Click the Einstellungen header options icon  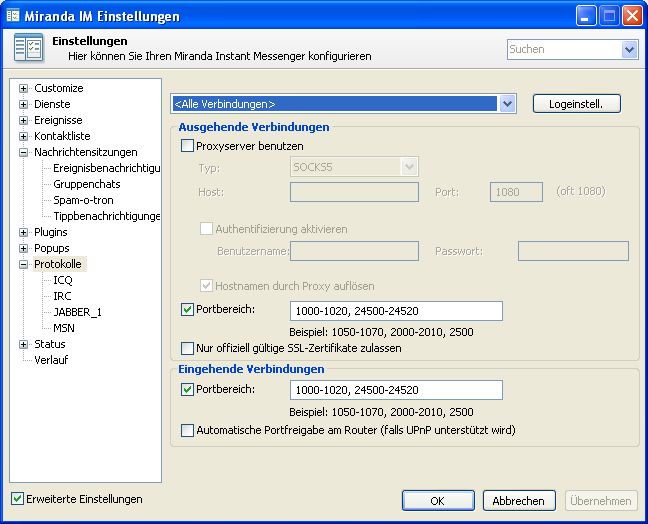[x=29, y=48]
